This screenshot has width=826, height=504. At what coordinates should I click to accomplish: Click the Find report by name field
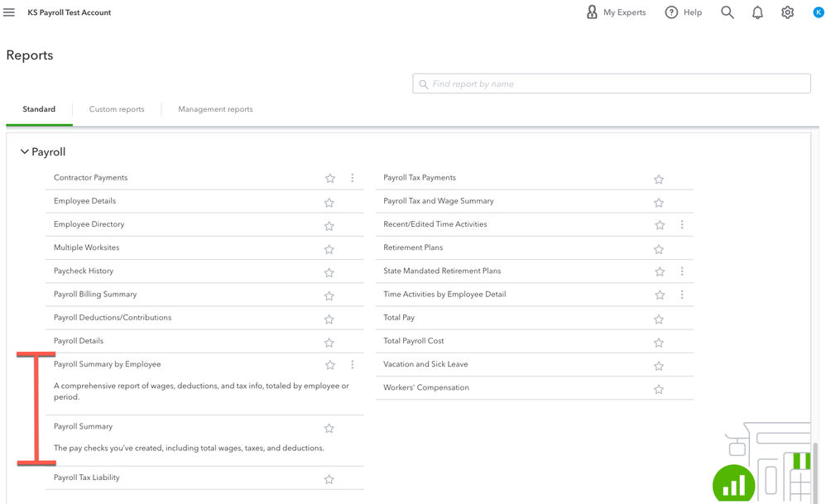tap(611, 84)
